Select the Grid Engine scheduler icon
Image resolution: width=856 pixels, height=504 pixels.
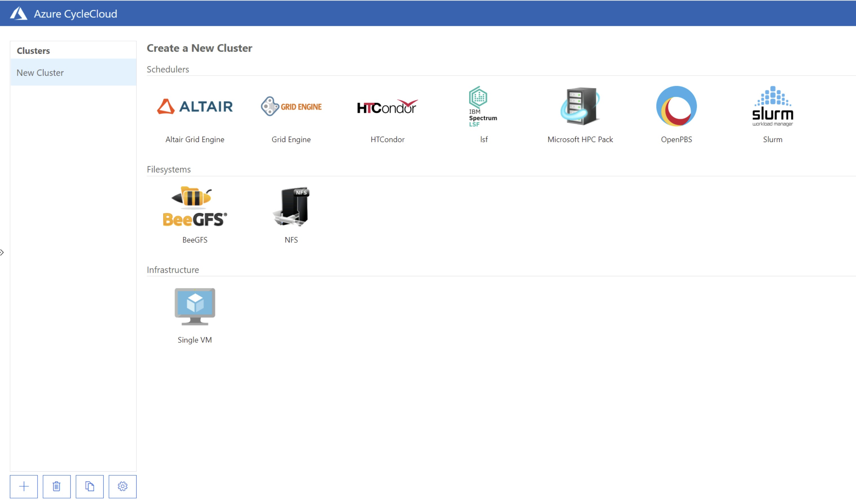[x=291, y=106]
